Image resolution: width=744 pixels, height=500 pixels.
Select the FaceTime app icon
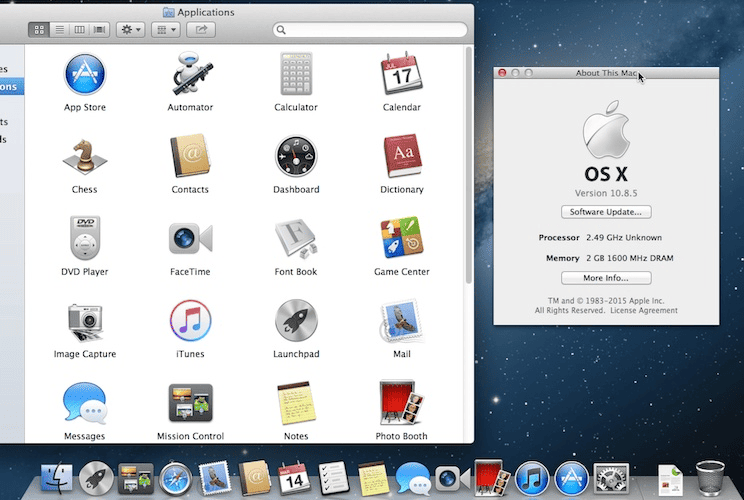(x=190, y=238)
